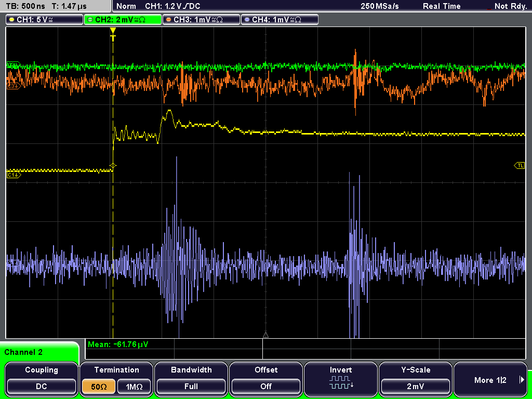Click the Real Time acquisition label

tap(442, 6)
